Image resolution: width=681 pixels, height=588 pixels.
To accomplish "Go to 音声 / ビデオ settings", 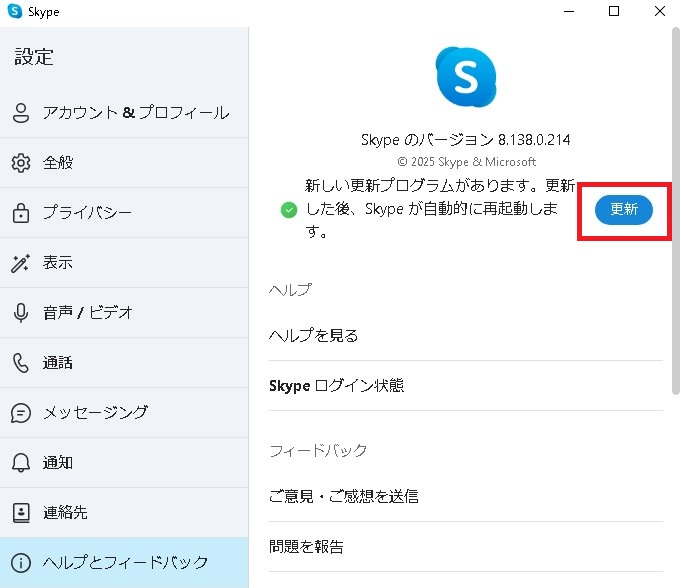I will (x=124, y=313).
